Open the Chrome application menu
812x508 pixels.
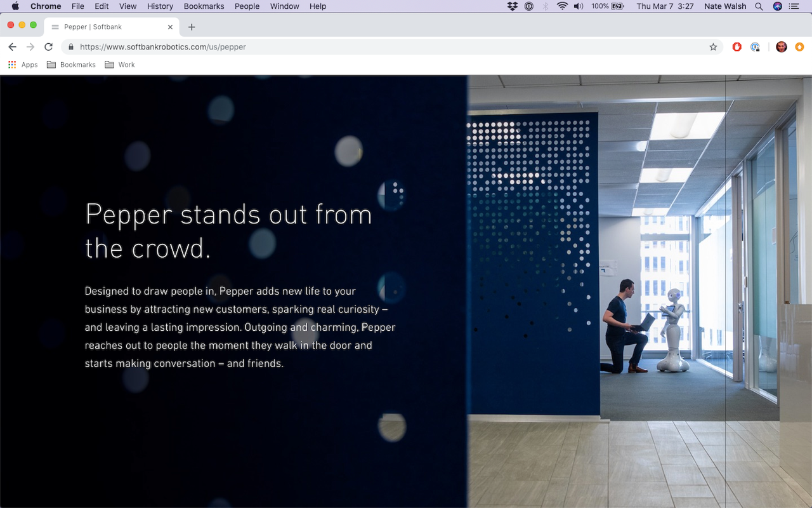(x=46, y=6)
